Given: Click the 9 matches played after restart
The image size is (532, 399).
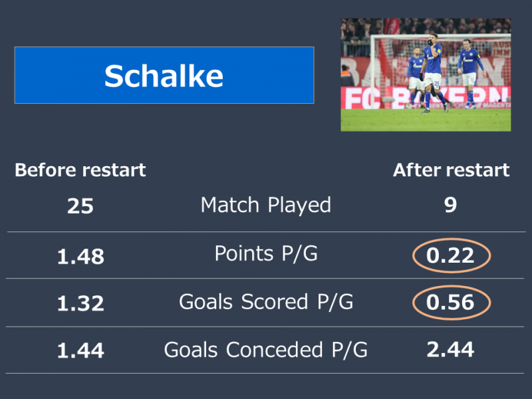Looking at the screenshot, I should (451, 205).
